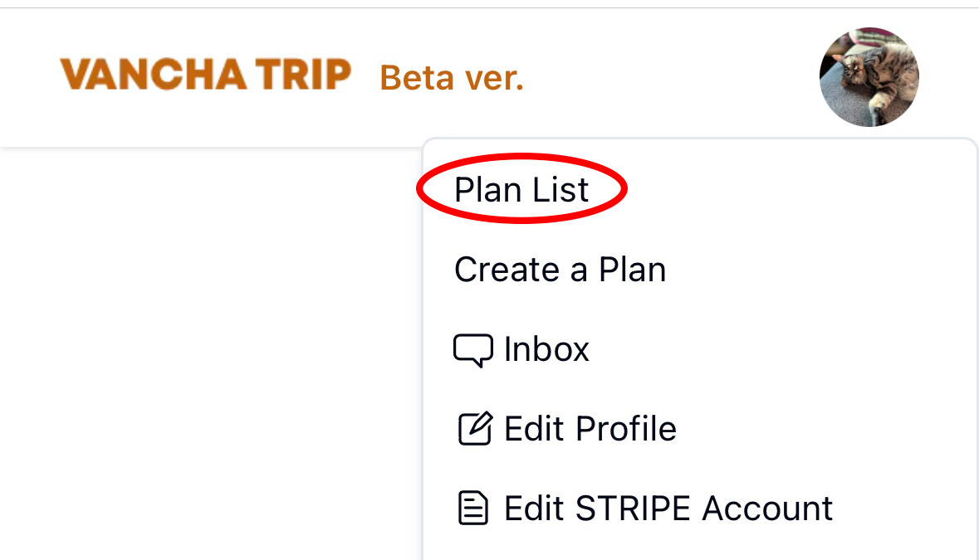
Task: Open Inbox by its text label
Action: pos(546,349)
